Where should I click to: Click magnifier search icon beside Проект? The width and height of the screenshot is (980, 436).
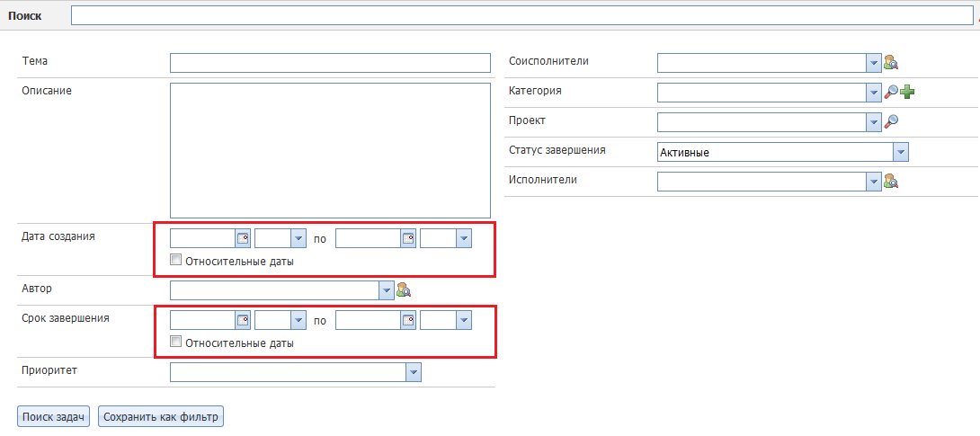pyautogui.click(x=891, y=121)
